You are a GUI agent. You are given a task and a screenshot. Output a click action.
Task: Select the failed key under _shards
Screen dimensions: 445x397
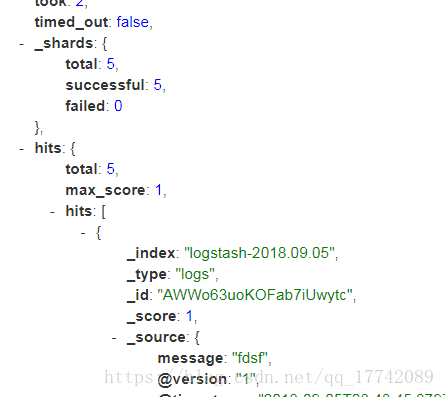85,106
